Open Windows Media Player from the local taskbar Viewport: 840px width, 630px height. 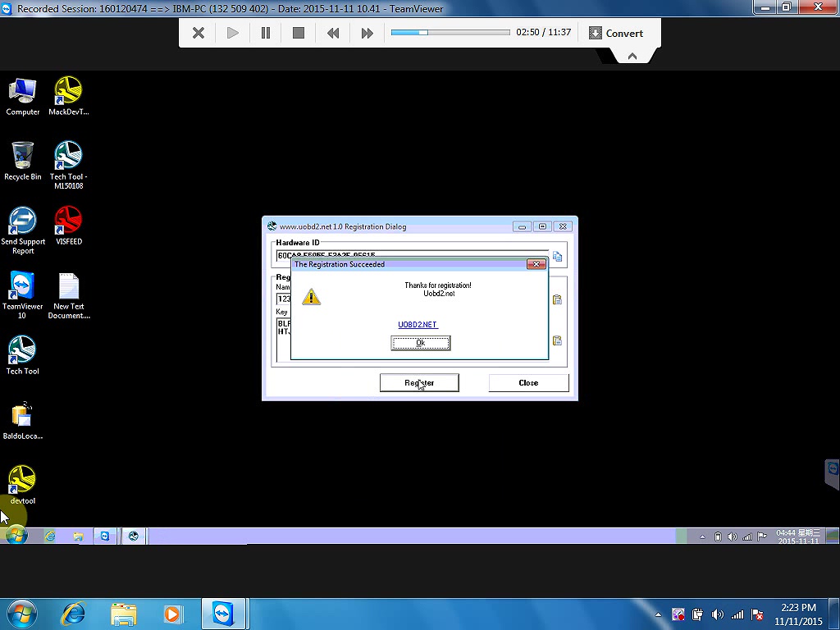click(x=172, y=614)
